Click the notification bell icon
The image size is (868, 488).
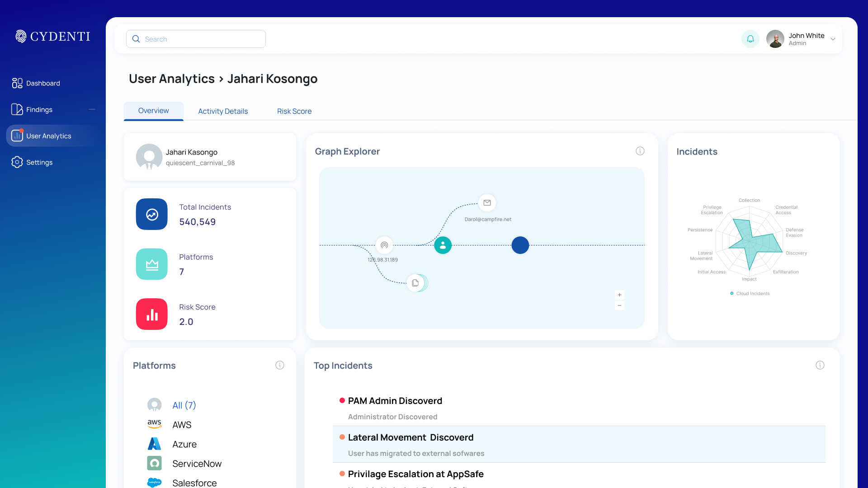tap(750, 39)
